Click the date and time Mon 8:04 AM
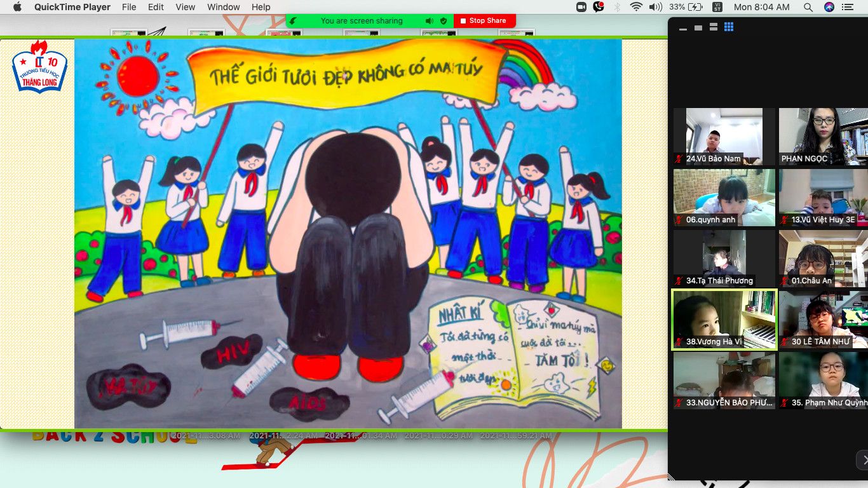Screen dimensions: 868x488 pos(761,7)
